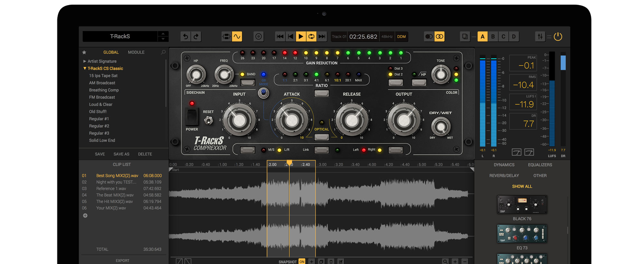Screen dimensions: 644x264
Task: Click the favorites star icon
Action: (84, 52)
